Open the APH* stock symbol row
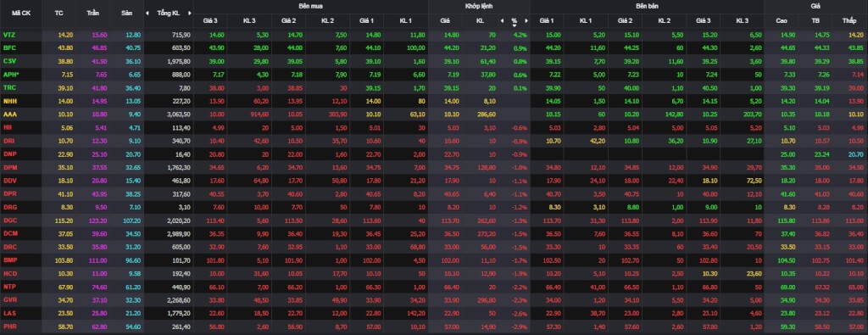The width and height of the screenshot is (868, 335). tap(11, 74)
